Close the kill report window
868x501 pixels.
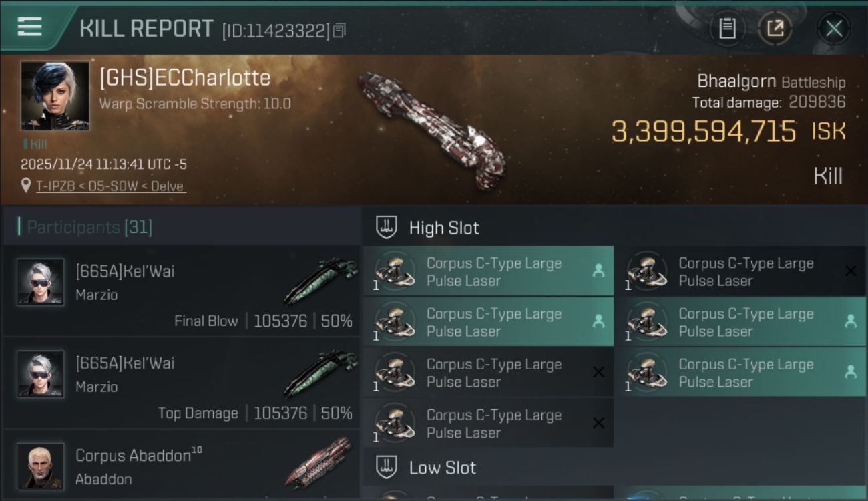[x=833, y=29]
